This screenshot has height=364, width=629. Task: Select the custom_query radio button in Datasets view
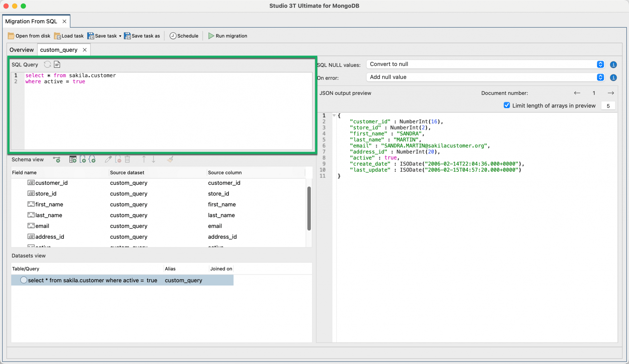click(x=24, y=280)
